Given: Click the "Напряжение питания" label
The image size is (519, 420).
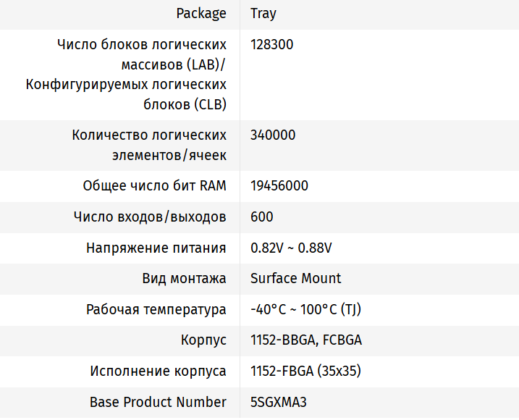Looking at the screenshot, I should (x=156, y=248).
